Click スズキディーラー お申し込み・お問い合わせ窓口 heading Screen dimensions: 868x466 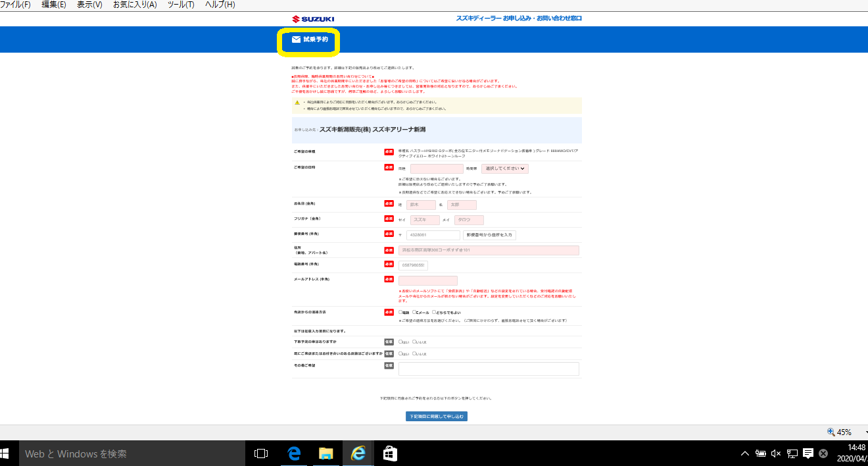(x=519, y=18)
